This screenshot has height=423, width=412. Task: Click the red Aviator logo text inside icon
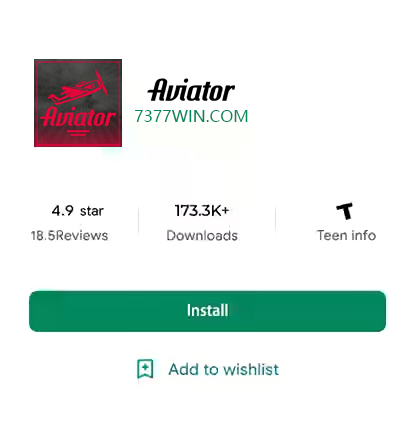pyautogui.click(x=78, y=117)
